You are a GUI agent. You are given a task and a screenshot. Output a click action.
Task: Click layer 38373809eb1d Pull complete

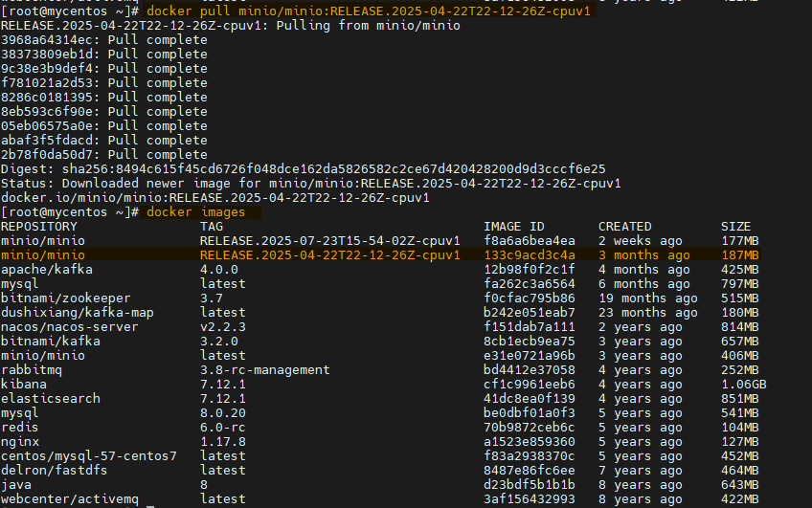pyautogui.click(x=104, y=55)
